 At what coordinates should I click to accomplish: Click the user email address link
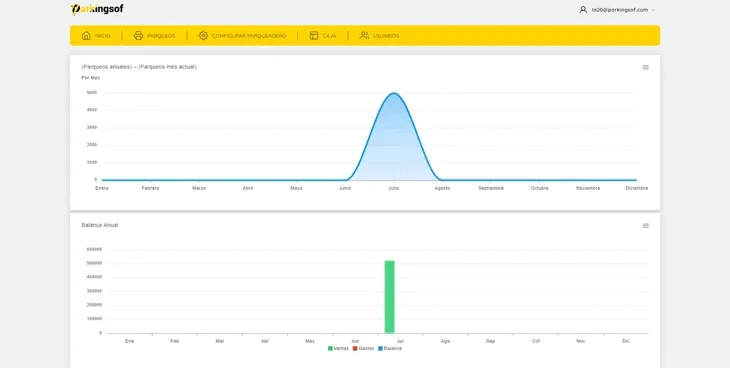pyautogui.click(x=620, y=10)
